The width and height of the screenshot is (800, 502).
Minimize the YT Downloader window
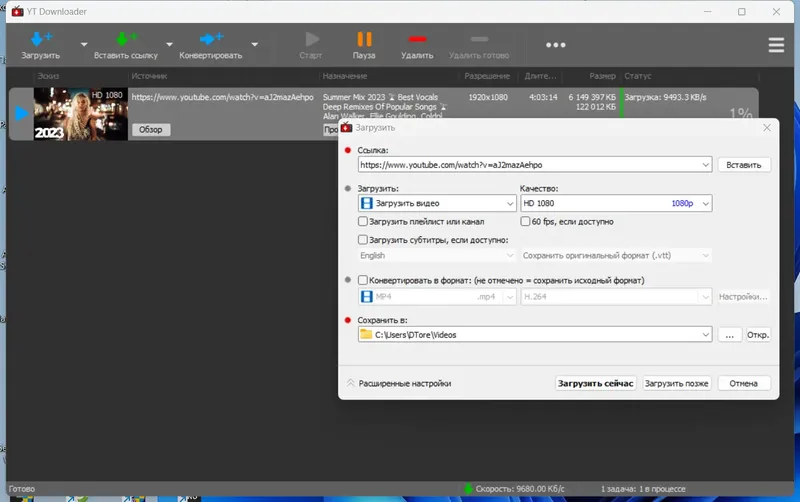707,11
